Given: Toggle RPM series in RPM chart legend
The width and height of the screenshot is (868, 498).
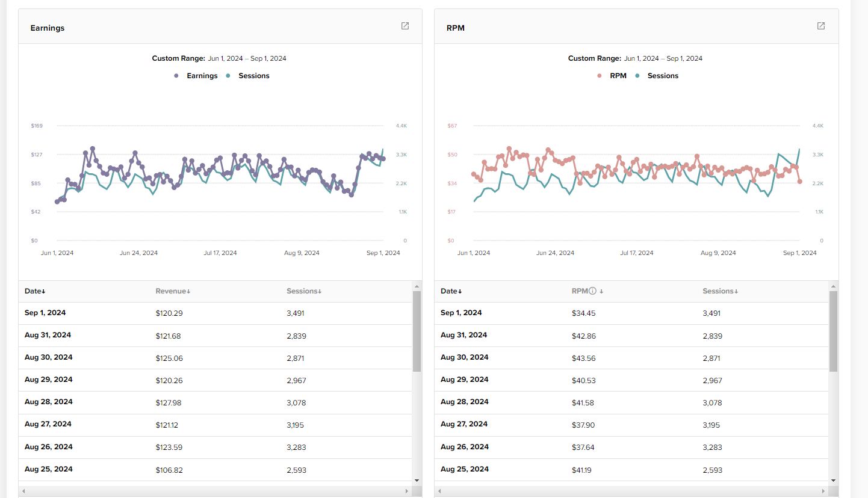Looking at the screenshot, I should pyautogui.click(x=612, y=76).
